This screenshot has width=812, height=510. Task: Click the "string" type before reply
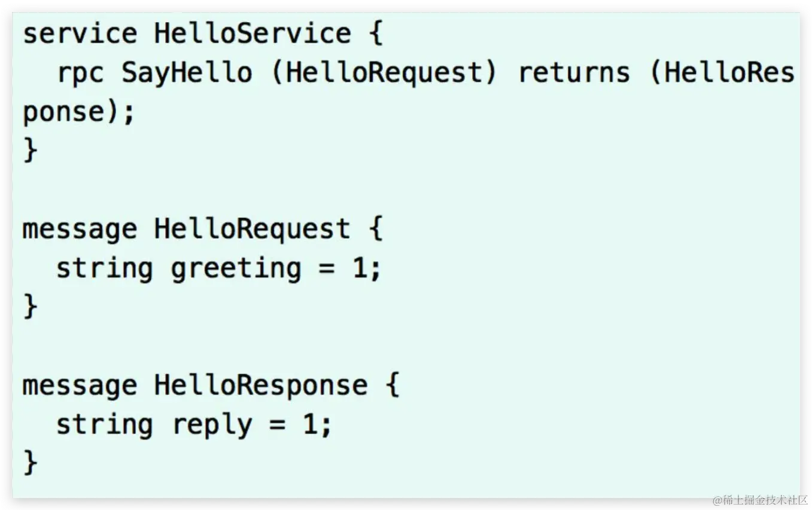(x=105, y=425)
